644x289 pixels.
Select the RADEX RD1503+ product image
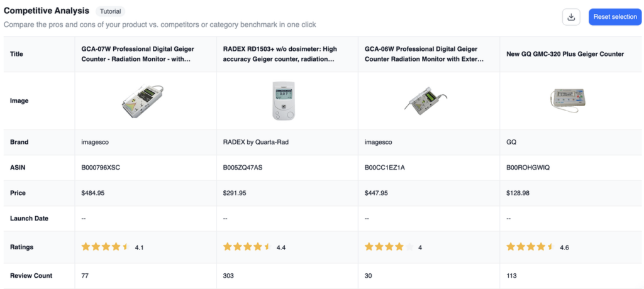(x=284, y=101)
